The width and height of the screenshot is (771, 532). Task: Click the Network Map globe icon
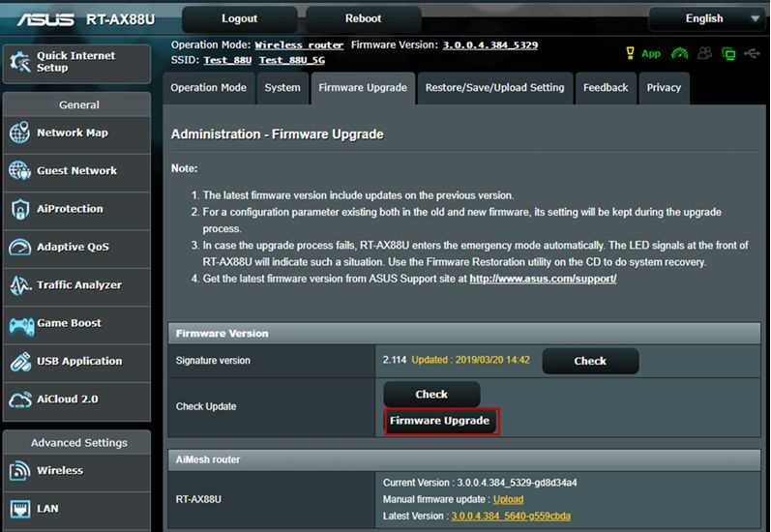coord(19,133)
